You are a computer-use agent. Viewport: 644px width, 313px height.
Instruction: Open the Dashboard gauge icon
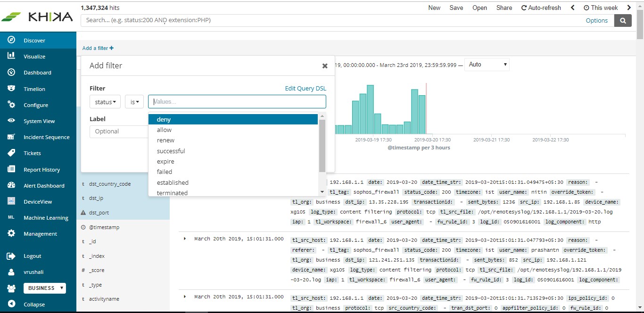click(x=11, y=72)
